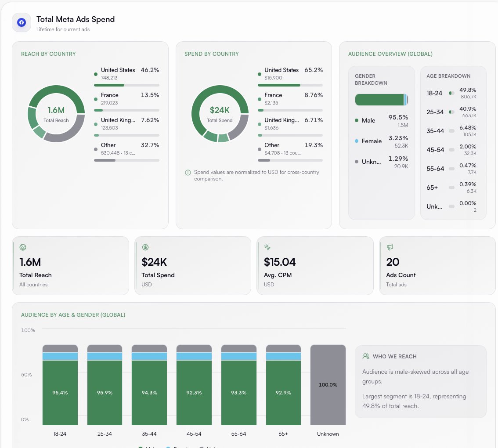The image size is (498, 448).
Task: Click the 'AUDIENCE OVERVIEW (GLOBAL)' heading
Action: pyautogui.click(x=390, y=54)
